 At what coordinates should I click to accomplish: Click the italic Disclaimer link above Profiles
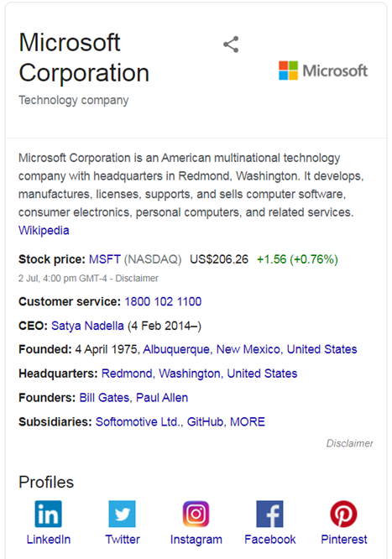(349, 443)
